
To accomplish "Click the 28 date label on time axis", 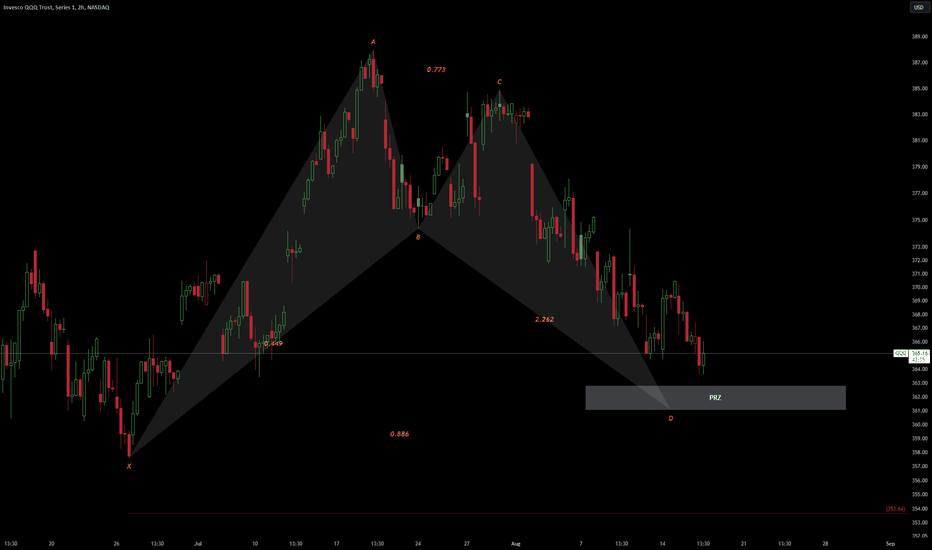I will 825,543.
